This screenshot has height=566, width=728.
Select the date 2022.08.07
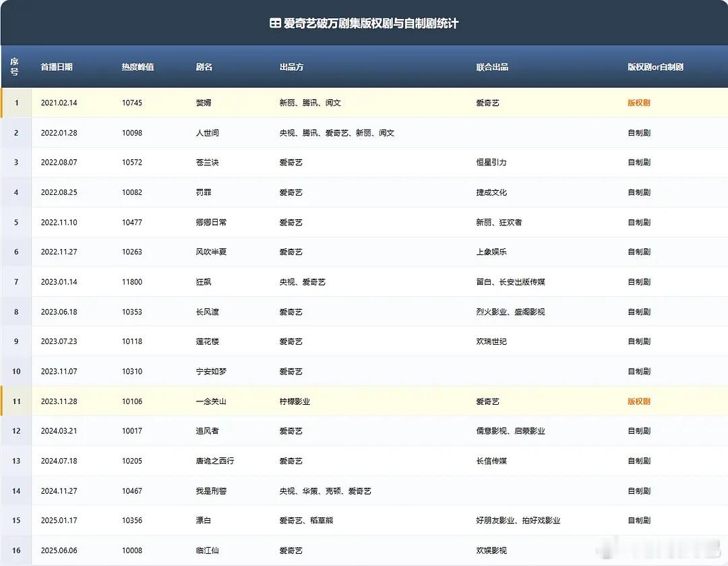pos(59,162)
